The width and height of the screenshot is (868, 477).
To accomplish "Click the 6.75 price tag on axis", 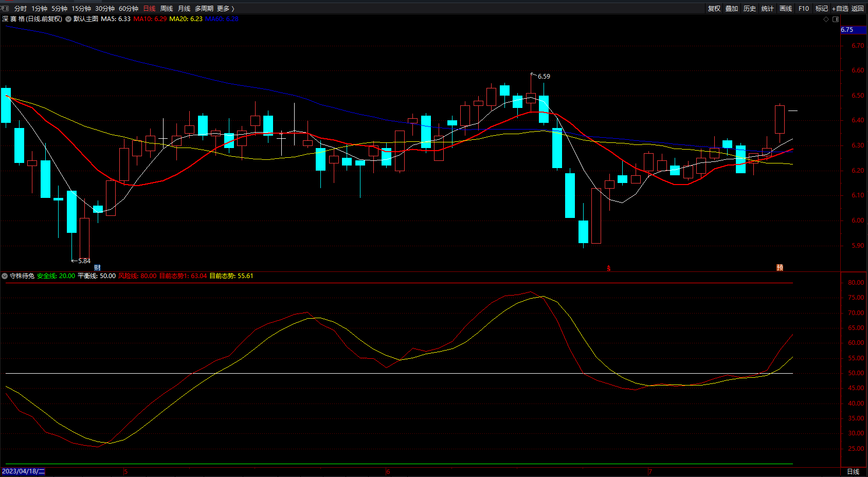I will point(854,30).
